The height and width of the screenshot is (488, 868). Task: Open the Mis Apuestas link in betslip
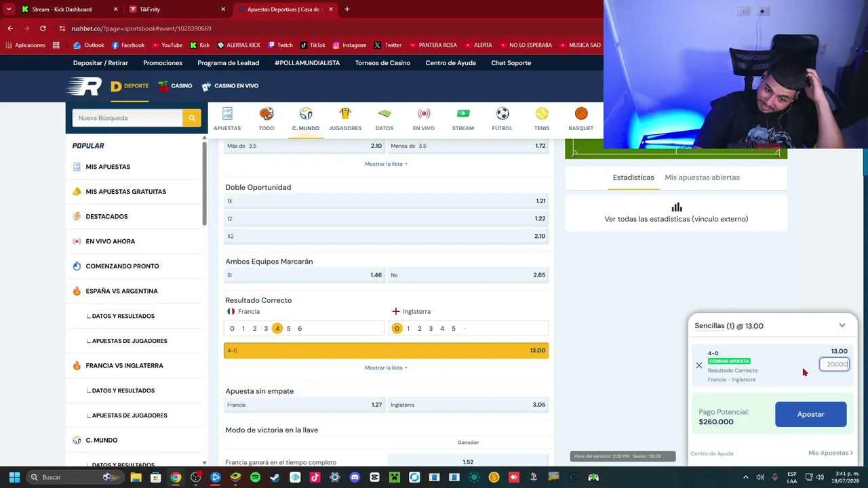[x=831, y=453]
